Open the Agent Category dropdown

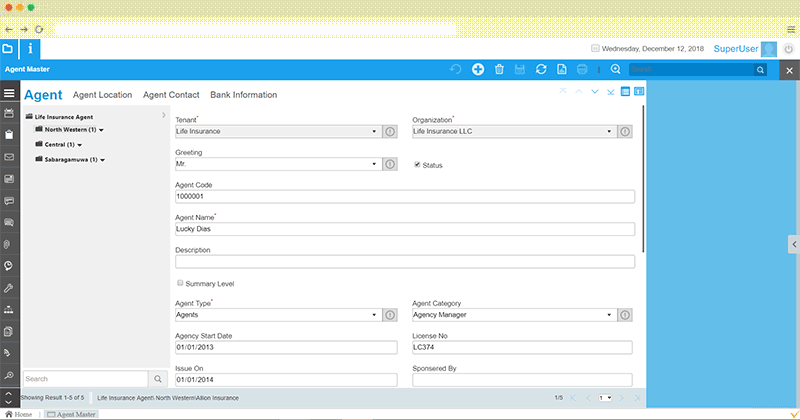(608, 315)
